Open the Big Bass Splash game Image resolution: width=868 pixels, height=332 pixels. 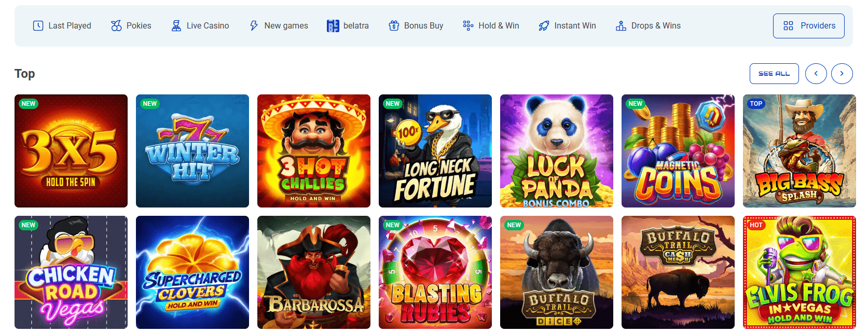click(x=800, y=151)
